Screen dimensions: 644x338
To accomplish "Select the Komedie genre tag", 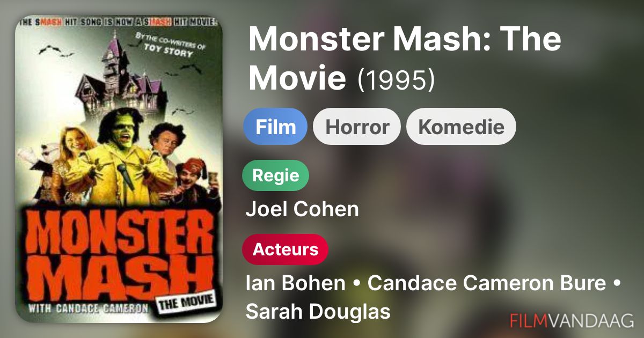I will pos(461,127).
